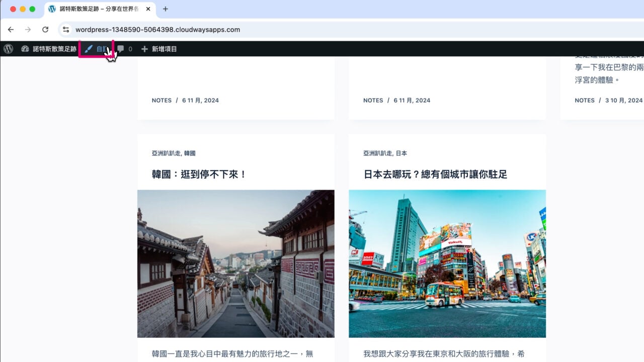Screen dimensions: 644x362
Task: Open the comments bubble in admin bar
Action: (x=121, y=49)
